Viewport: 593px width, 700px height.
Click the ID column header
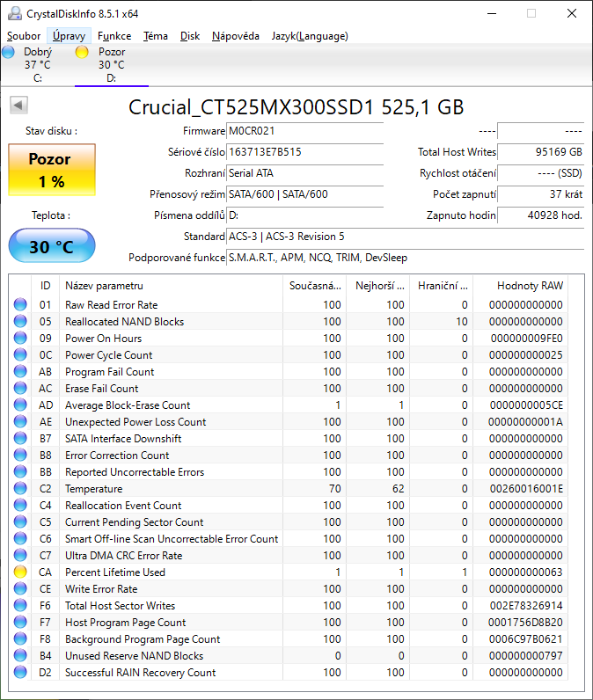coord(45,286)
